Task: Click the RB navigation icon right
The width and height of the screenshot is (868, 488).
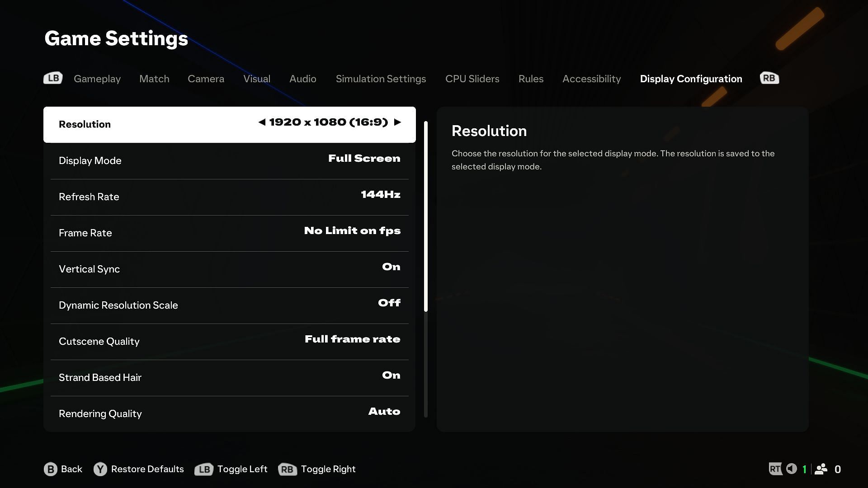Action: pos(769,78)
